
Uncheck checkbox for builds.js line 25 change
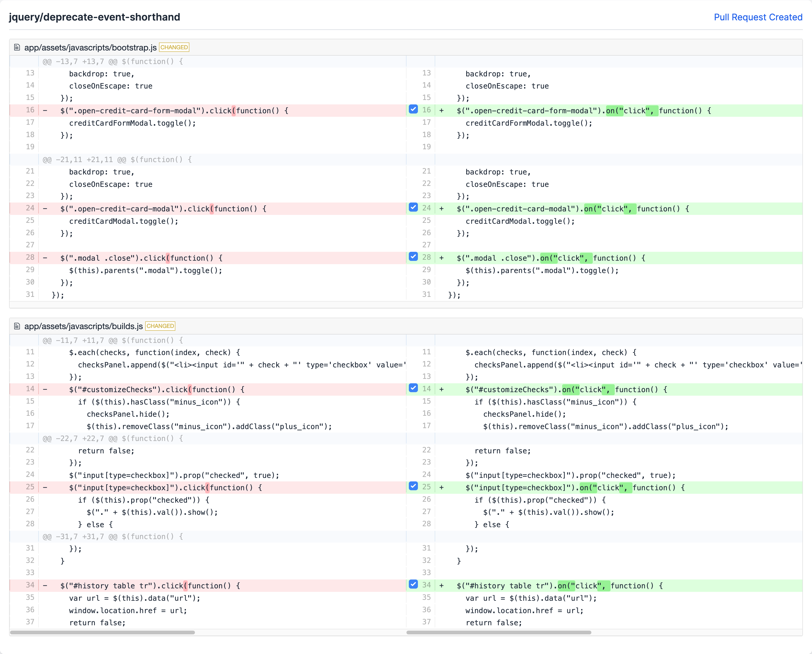413,486
